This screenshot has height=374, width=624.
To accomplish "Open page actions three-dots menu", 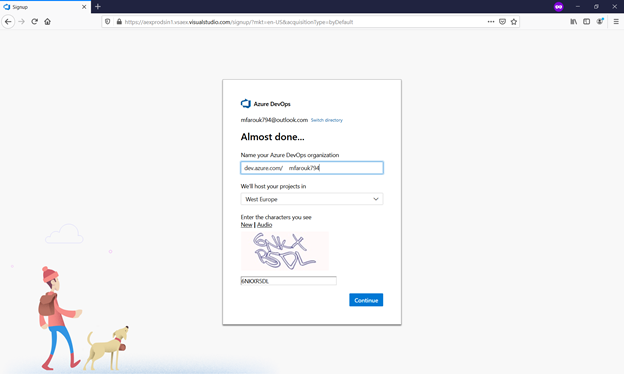I will [491, 22].
